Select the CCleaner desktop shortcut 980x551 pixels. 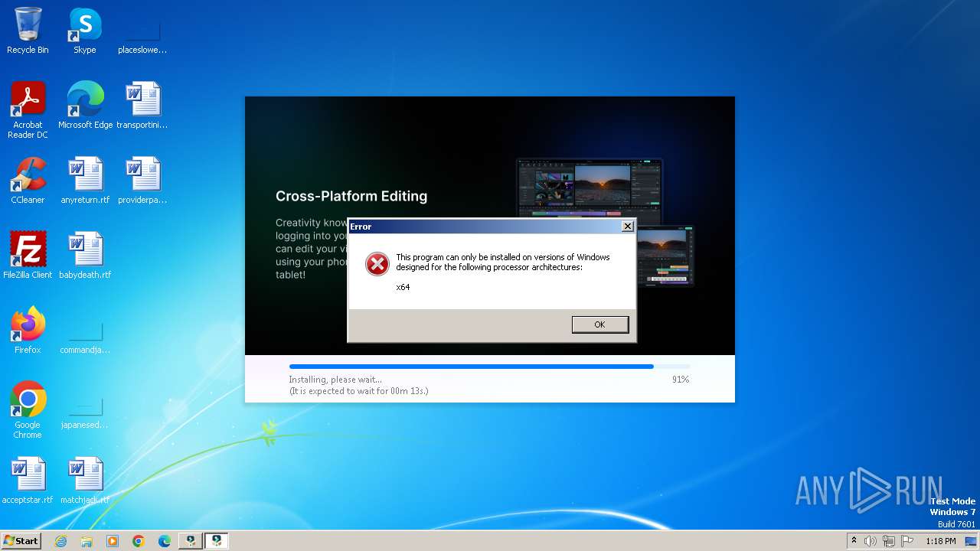coord(28,181)
